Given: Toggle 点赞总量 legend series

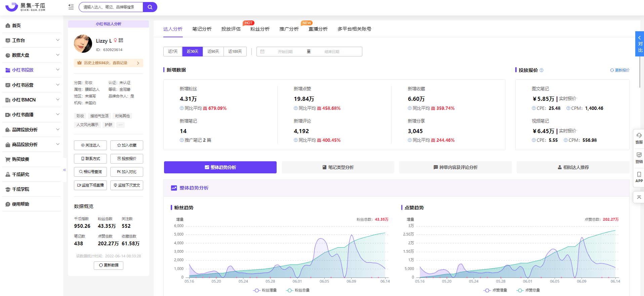Looking at the screenshot, I should pos(528,290).
